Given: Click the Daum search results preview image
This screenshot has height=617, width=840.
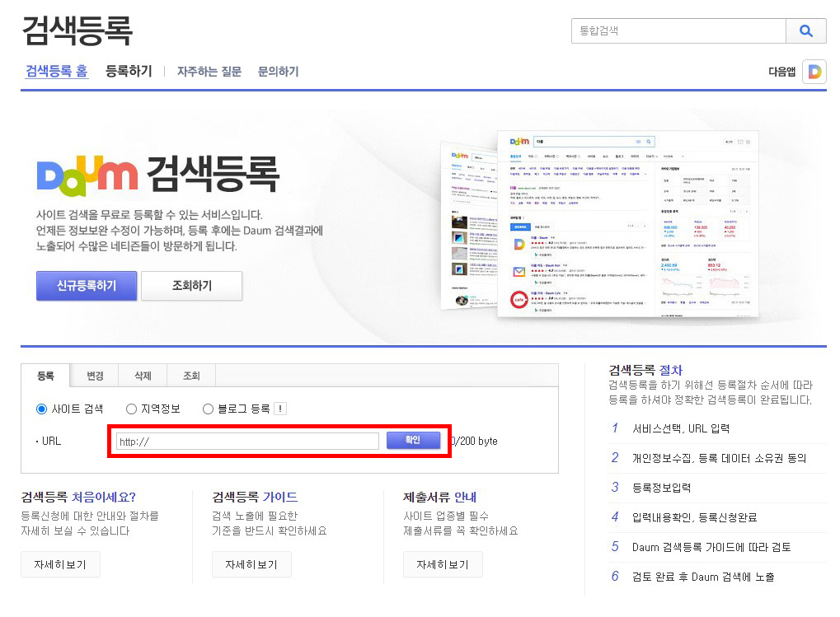Looking at the screenshot, I should (x=599, y=224).
